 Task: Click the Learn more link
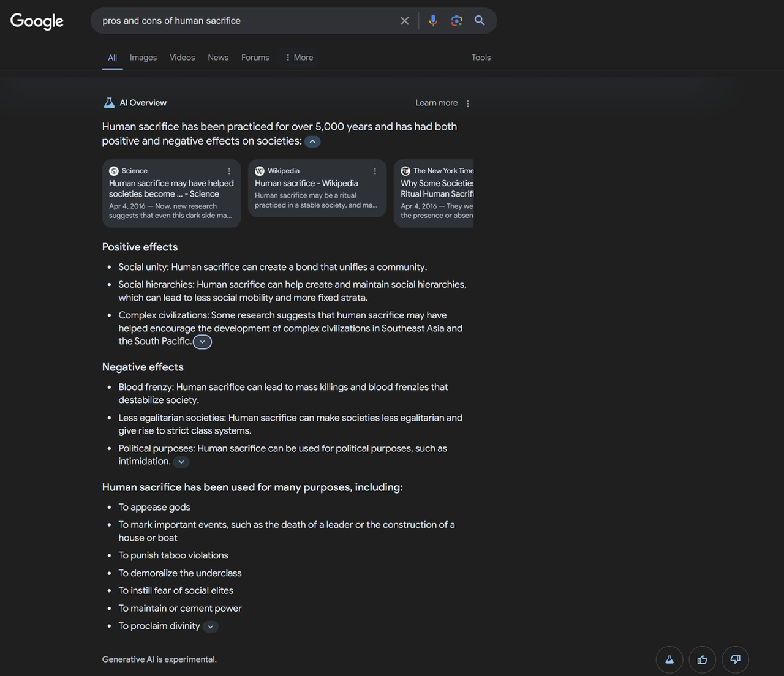[436, 103]
